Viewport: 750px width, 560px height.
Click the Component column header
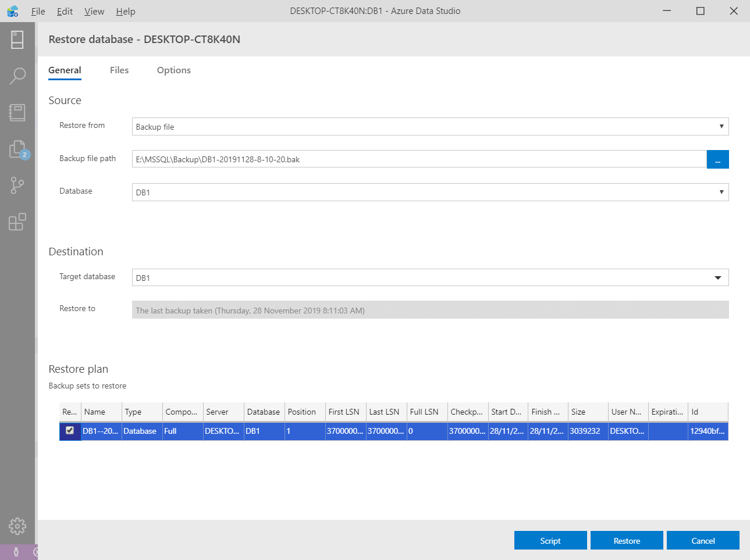tap(183, 412)
